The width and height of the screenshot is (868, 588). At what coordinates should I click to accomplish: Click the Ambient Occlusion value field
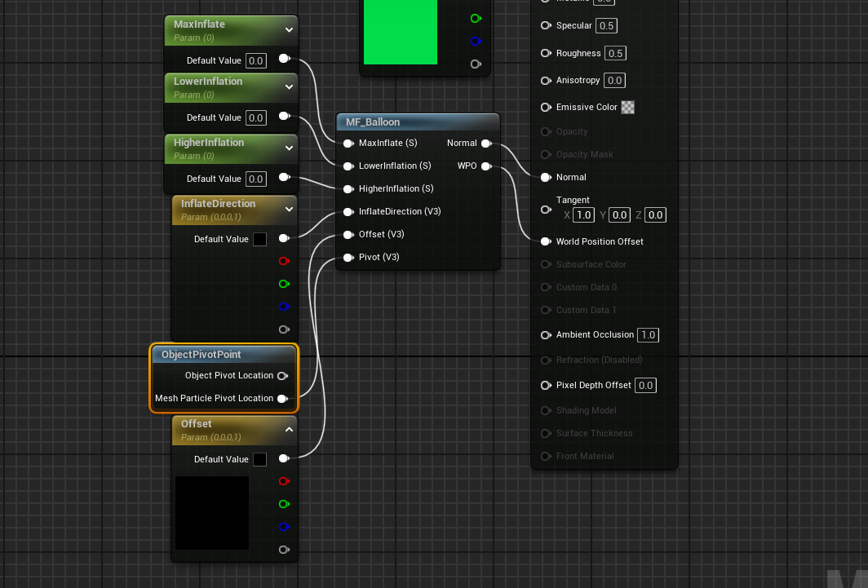649,335
